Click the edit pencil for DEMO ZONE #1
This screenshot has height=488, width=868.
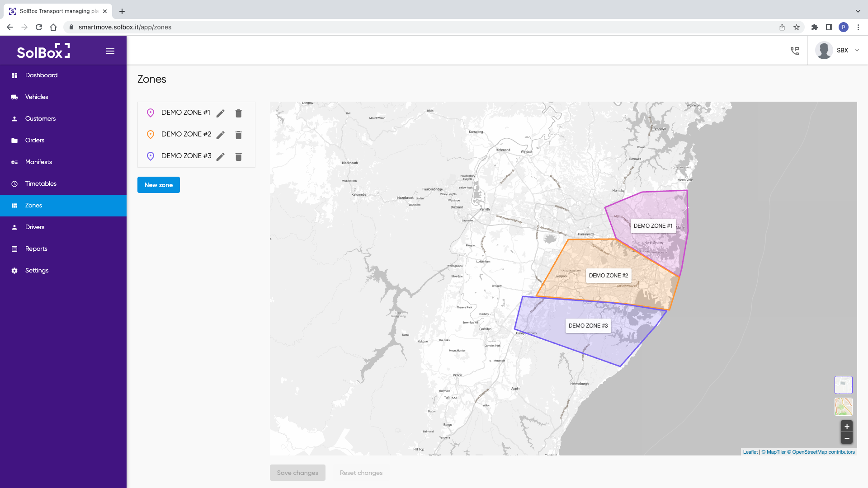point(221,113)
